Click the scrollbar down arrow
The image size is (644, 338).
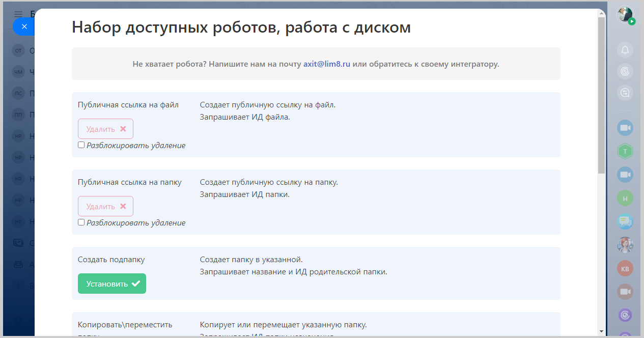tap(601, 331)
